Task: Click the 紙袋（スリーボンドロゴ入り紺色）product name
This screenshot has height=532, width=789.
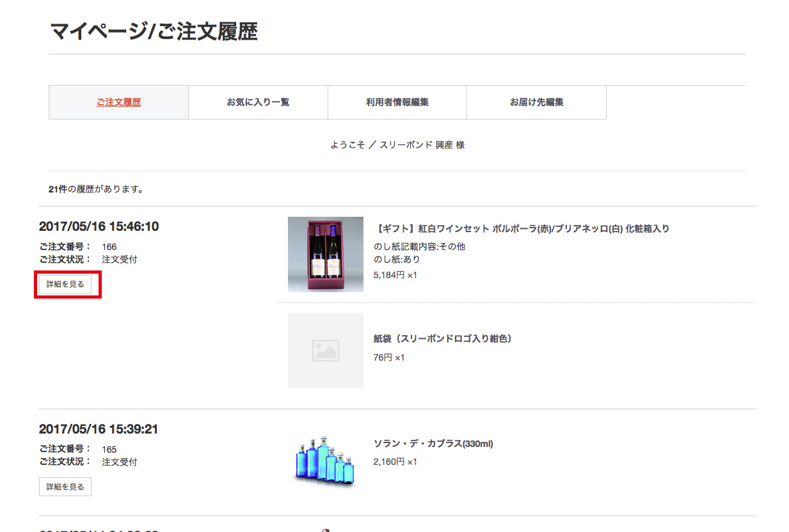Action: [x=442, y=339]
